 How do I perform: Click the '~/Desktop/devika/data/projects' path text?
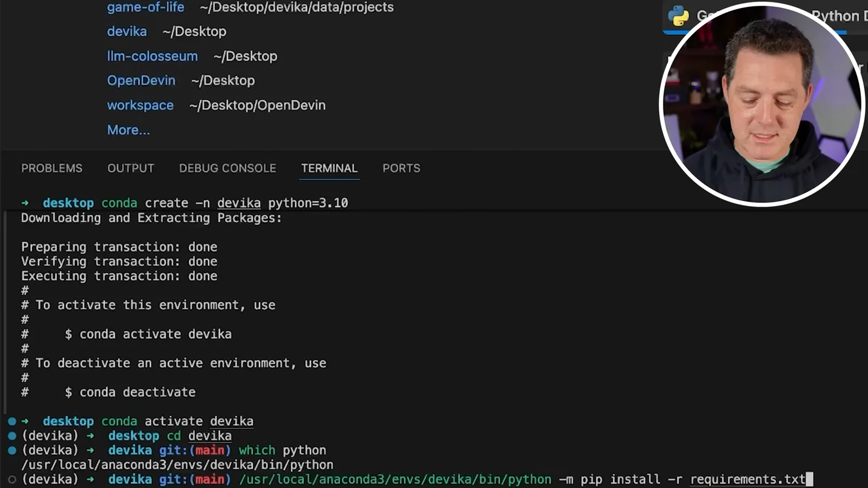point(297,8)
